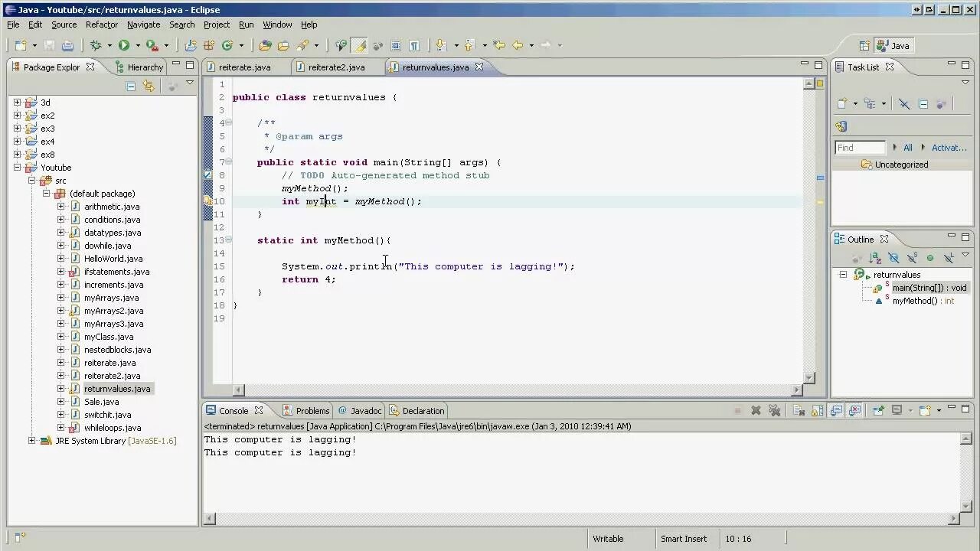Click the Find field in Task List
This screenshot has height=551, width=980.
pyautogui.click(x=860, y=148)
